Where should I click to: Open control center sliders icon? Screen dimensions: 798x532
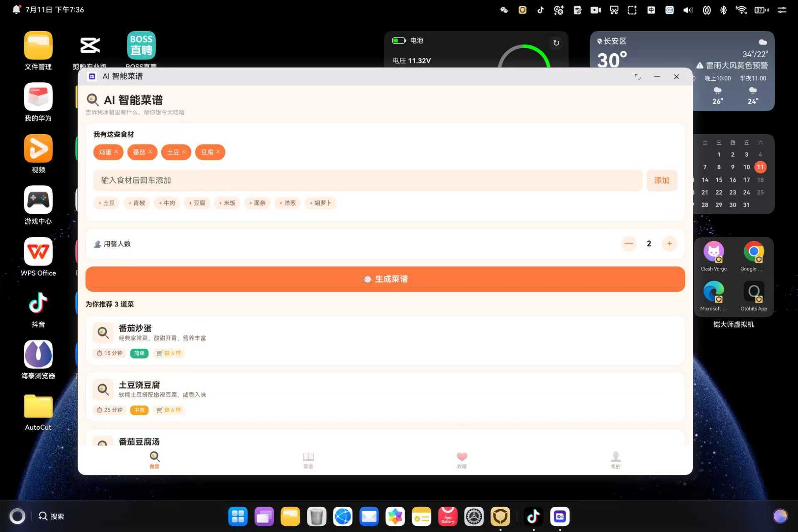click(782, 10)
